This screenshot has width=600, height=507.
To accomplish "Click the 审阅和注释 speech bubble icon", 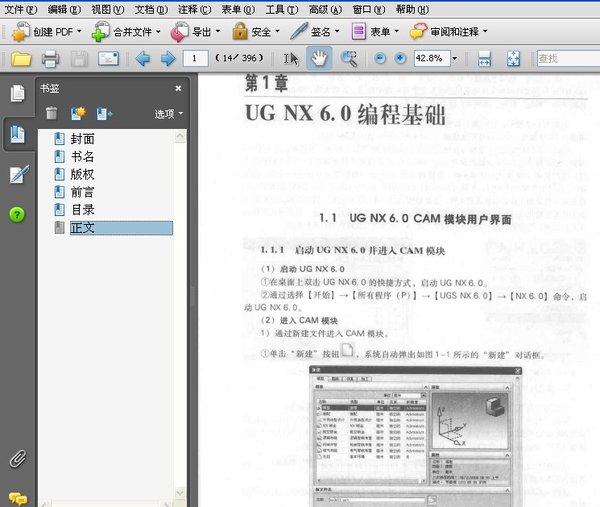I will tap(418, 32).
